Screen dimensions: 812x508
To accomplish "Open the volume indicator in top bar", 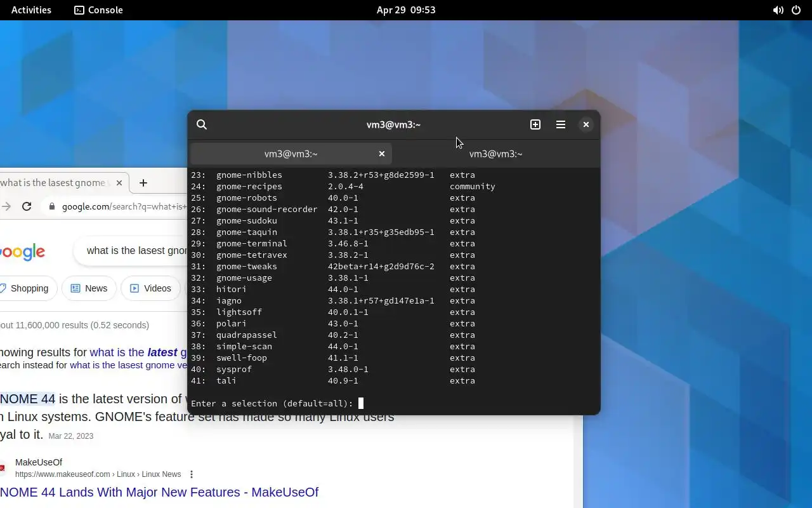I will point(778,10).
